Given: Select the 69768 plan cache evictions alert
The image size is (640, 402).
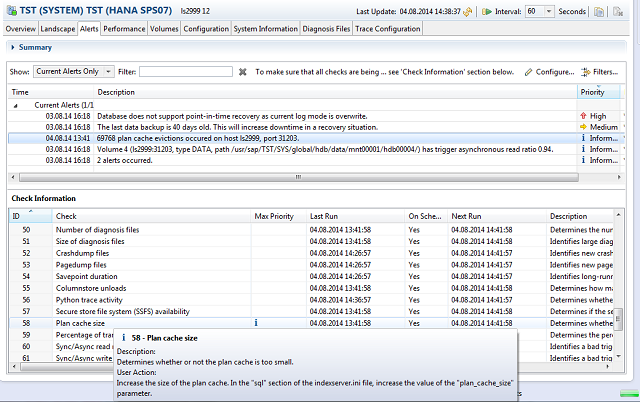Looking at the screenshot, I should coord(316,138).
